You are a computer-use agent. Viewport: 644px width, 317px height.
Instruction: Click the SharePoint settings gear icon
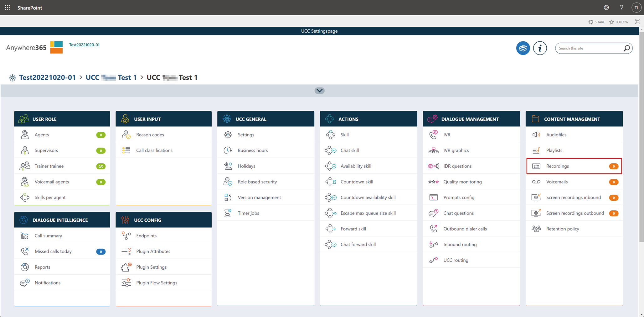(x=606, y=8)
